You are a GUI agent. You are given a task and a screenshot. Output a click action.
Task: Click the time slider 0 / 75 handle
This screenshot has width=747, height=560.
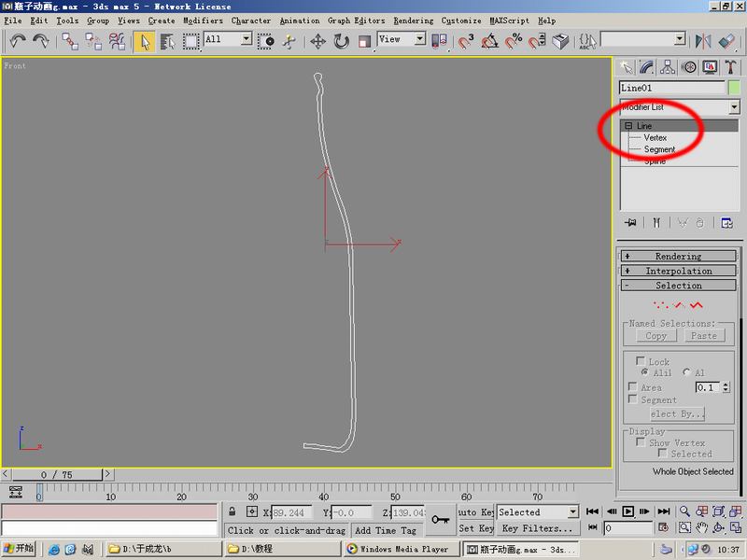pyautogui.click(x=57, y=475)
